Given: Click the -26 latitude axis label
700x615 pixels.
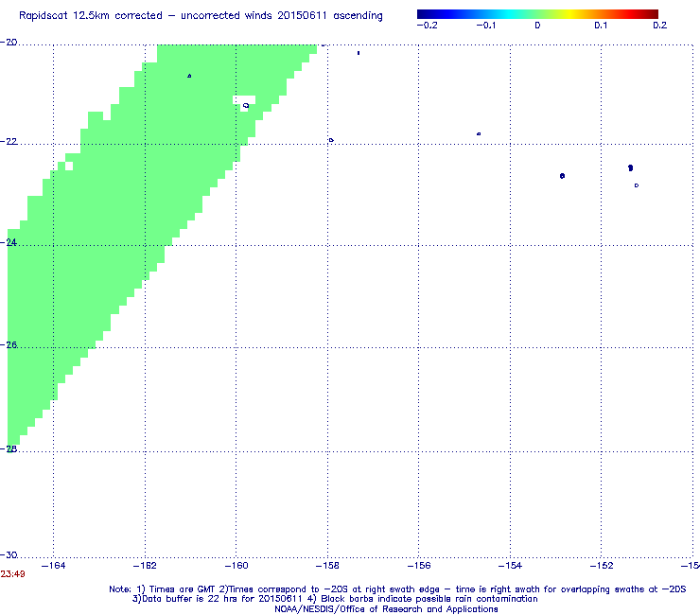Looking at the screenshot, I should click(x=9, y=344).
